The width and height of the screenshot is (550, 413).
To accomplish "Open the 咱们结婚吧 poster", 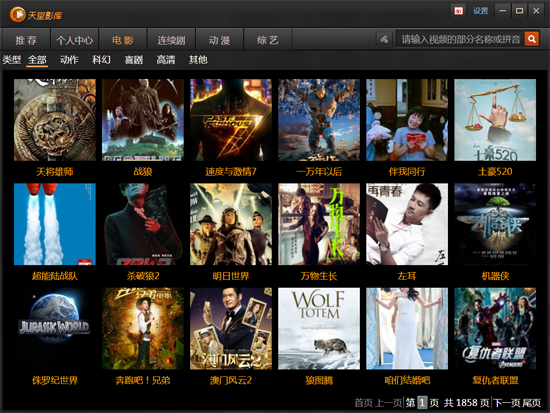I will point(407,329).
